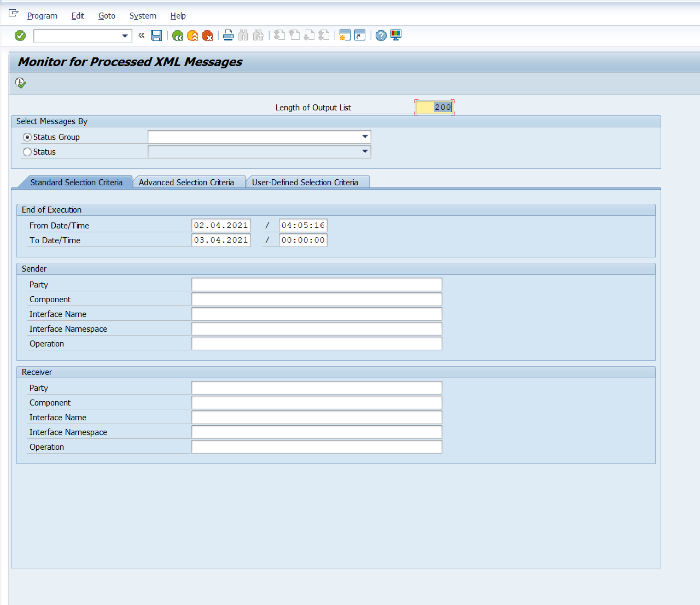
Task: Open the Goto menu
Action: pyautogui.click(x=107, y=16)
